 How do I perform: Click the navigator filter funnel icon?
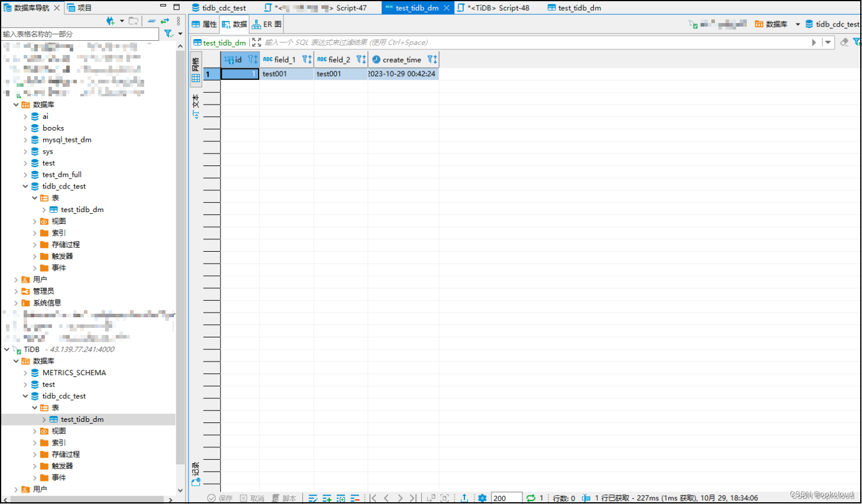click(168, 34)
